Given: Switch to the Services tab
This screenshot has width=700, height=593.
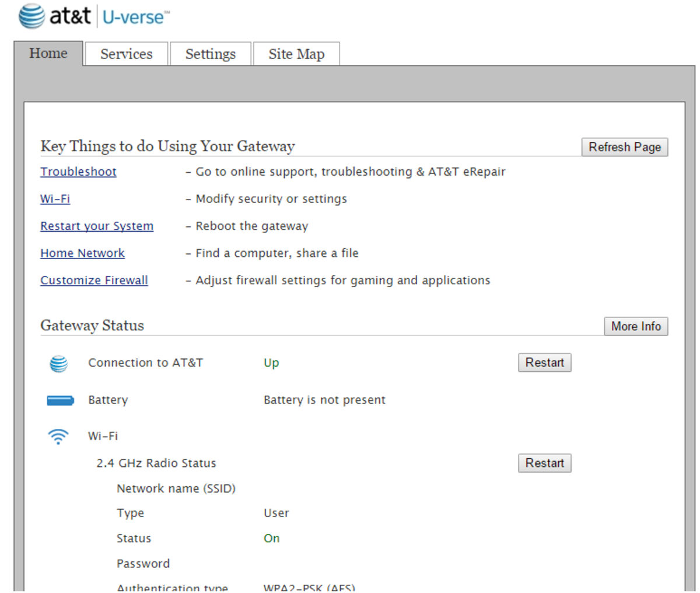Looking at the screenshot, I should [x=126, y=54].
